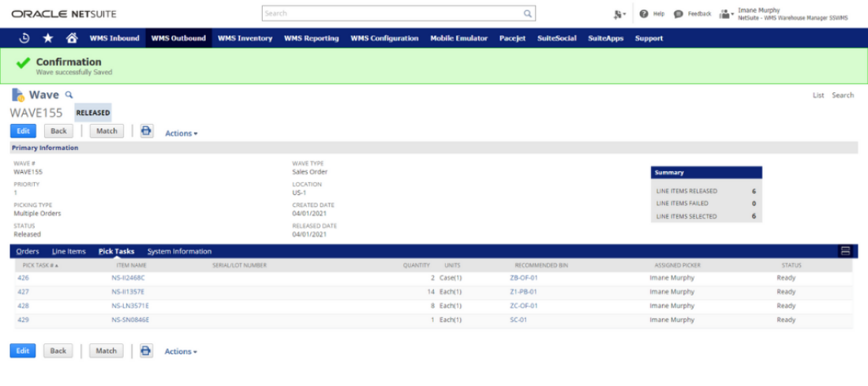Switch to the Line Items subtab
Viewport: 868px width, 386px height.
69,252
